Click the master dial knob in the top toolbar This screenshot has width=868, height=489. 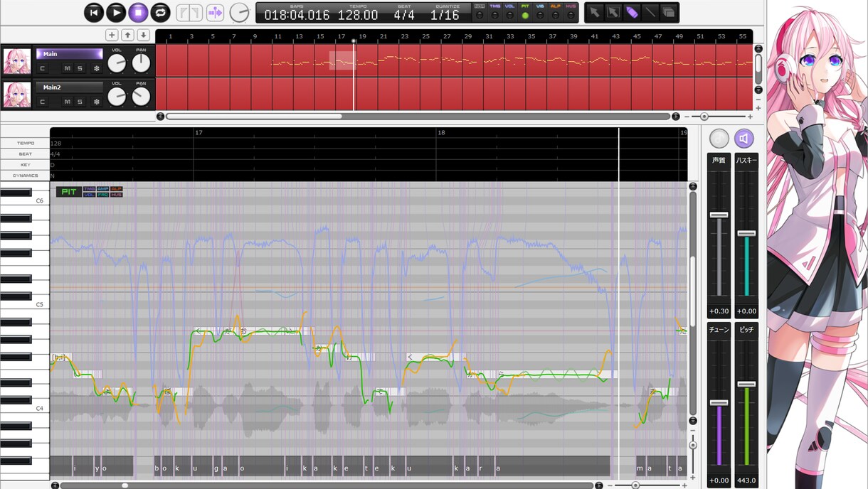(x=240, y=12)
